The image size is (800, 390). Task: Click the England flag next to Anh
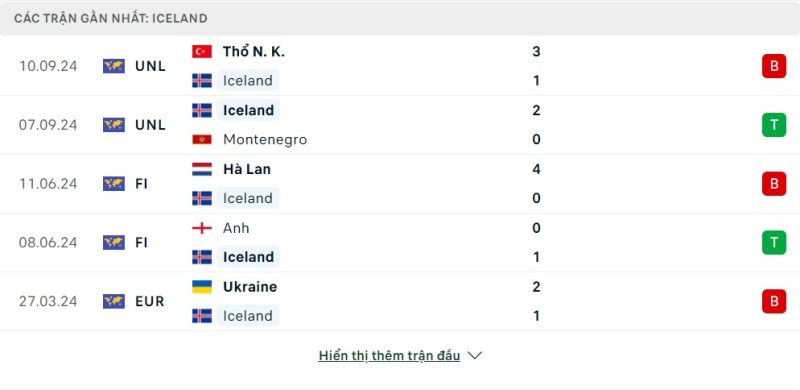pyautogui.click(x=202, y=228)
